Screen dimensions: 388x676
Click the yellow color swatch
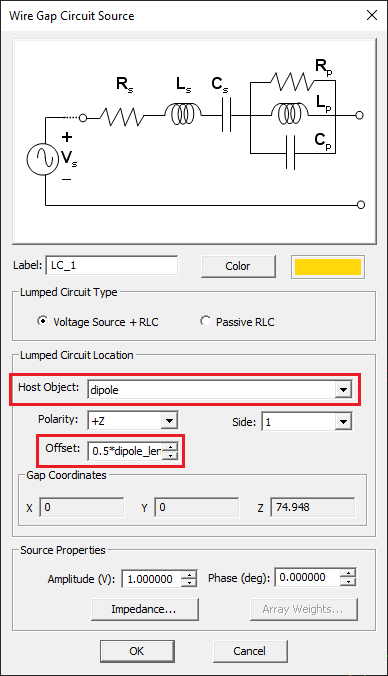click(x=328, y=267)
